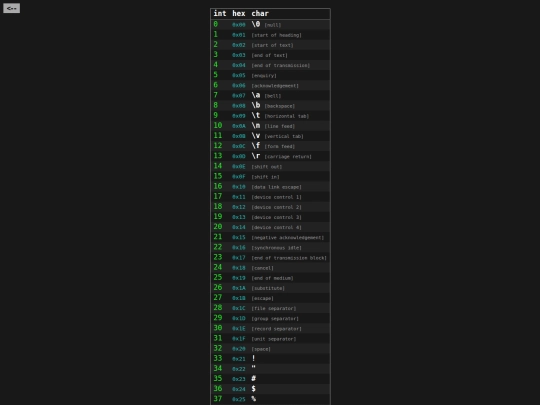Image resolution: width=540 pixels, height=405 pixels.
Task: Click the [escape] entry
Action: 262,298
